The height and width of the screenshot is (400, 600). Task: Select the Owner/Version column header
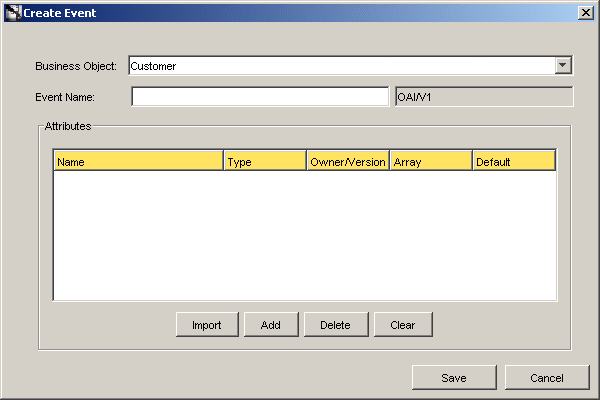(348, 160)
